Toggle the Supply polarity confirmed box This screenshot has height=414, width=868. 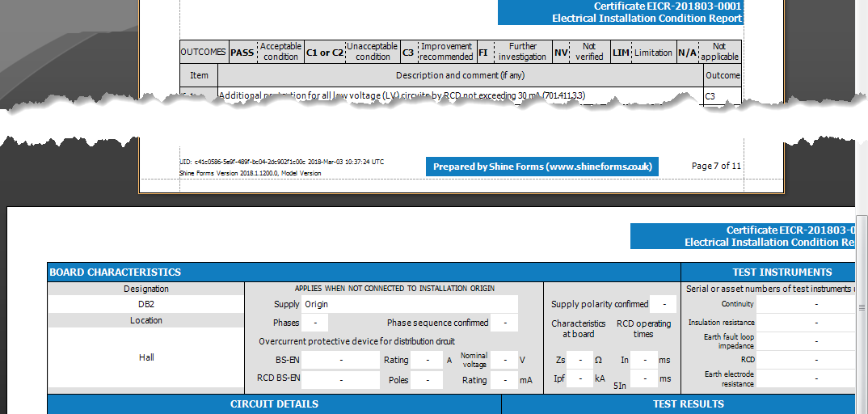click(663, 304)
